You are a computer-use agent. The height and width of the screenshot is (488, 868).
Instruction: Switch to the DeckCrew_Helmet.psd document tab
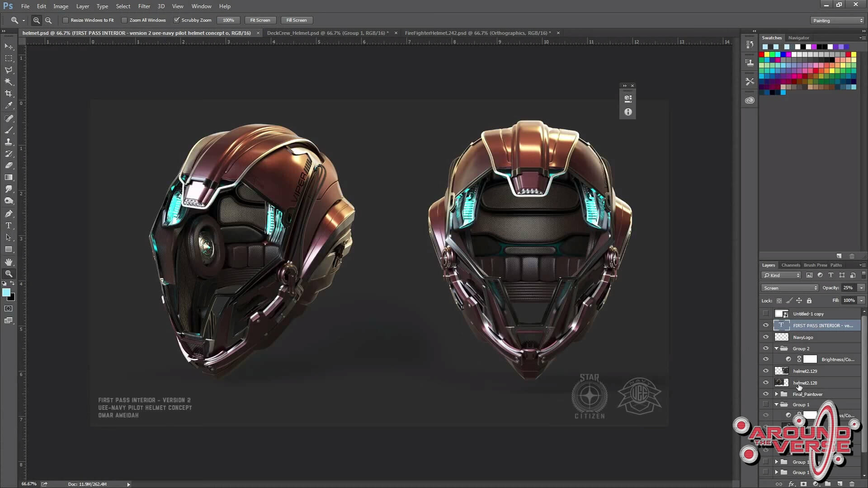coord(325,33)
